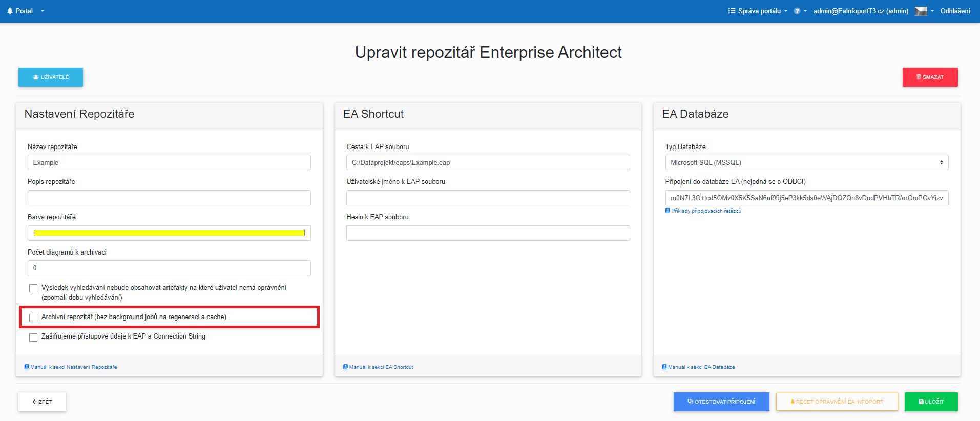Click the red SMAZAT delete button
This screenshot has height=421, width=980.
click(930, 77)
